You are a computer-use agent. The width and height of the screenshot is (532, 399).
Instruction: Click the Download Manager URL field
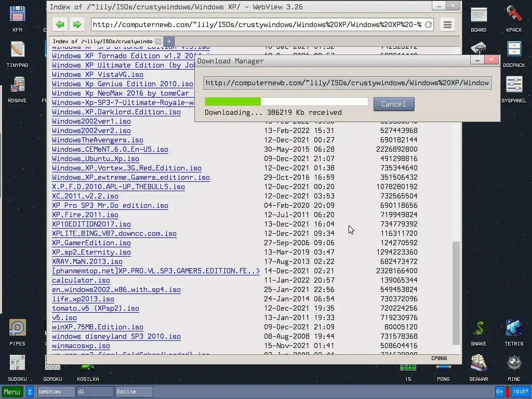pos(348,83)
